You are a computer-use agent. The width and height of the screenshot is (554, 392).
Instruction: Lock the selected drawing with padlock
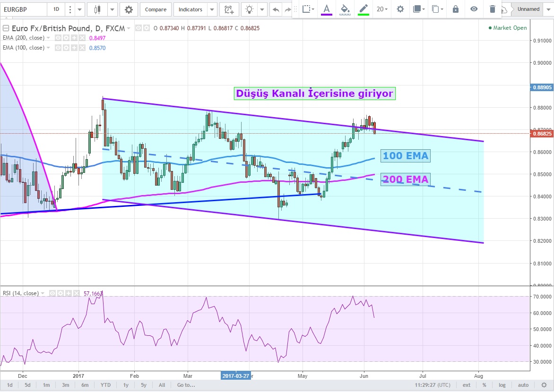pyautogui.click(x=456, y=9)
